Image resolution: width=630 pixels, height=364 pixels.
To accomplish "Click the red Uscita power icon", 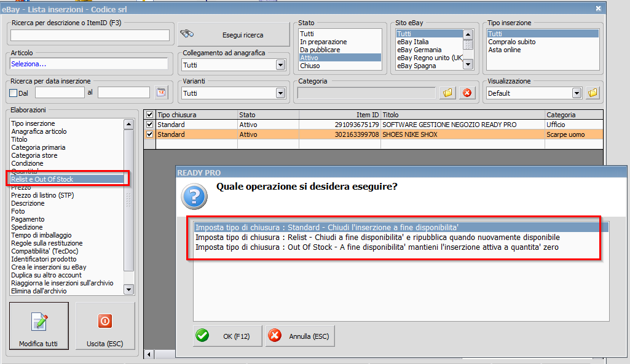I will click(105, 321).
